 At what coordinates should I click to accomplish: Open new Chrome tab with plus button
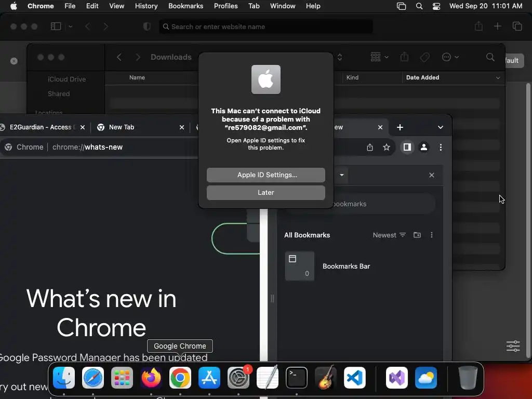pyautogui.click(x=400, y=127)
